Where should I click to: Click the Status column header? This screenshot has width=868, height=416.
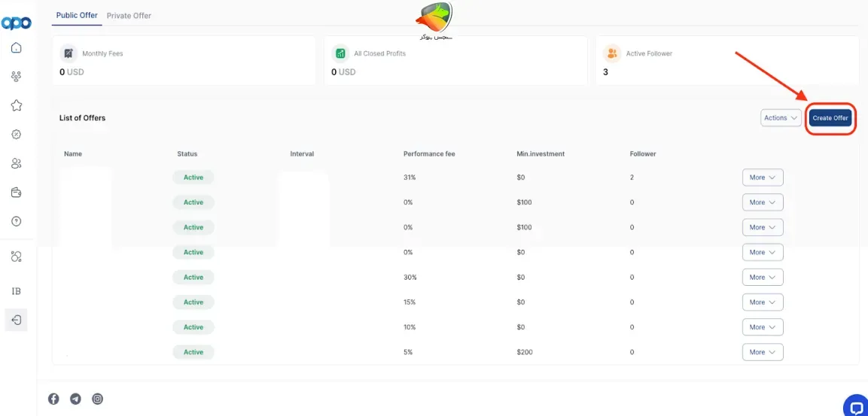pyautogui.click(x=187, y=153)
